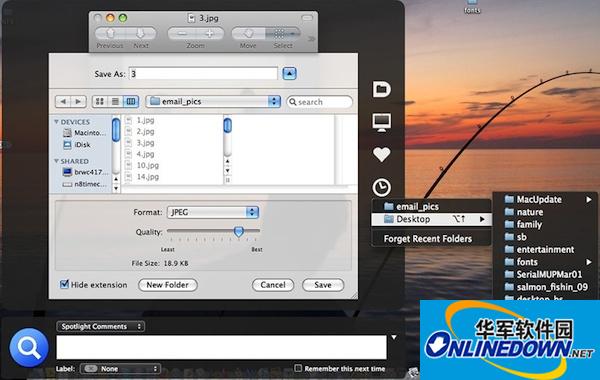Image resolution: width=600 pixels, height=380 pixels.
Task: Click the toolbar toggle pill in title bar
Action: pyautogui.click(x=307, y=18)
